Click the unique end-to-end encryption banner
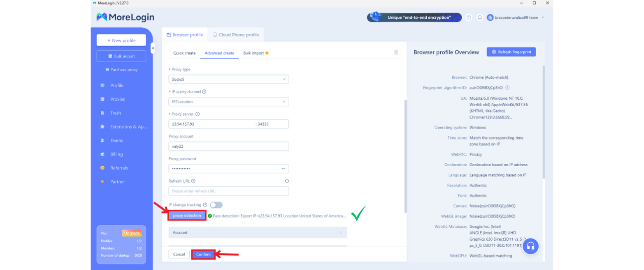 414,17
